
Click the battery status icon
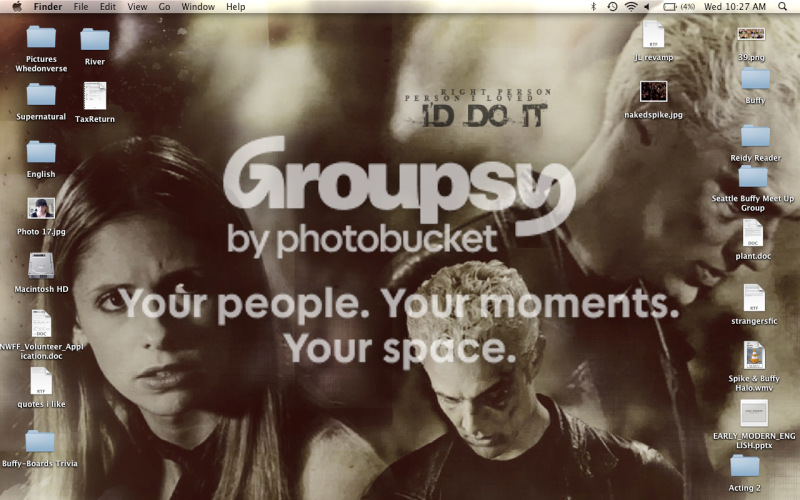669,7
